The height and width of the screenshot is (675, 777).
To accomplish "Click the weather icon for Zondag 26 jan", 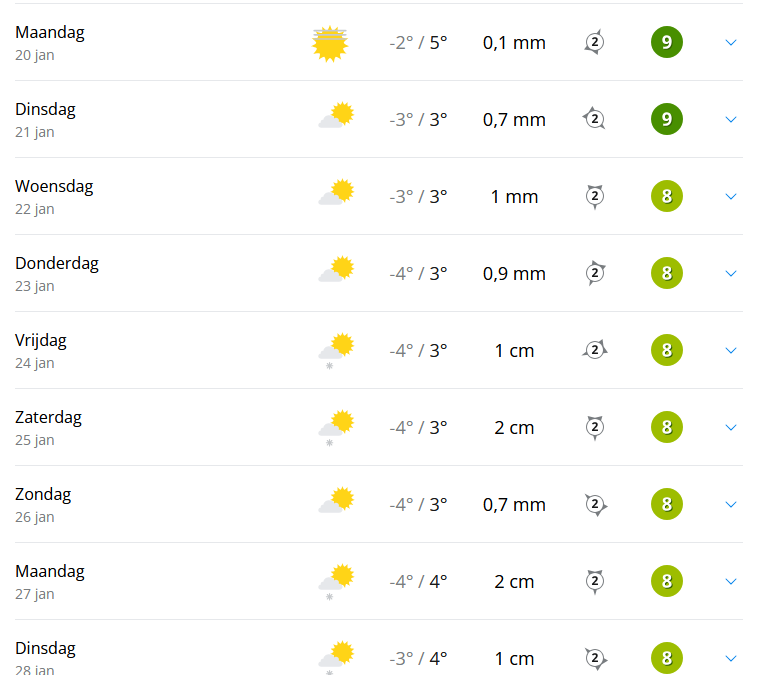I will click(336, 504).
